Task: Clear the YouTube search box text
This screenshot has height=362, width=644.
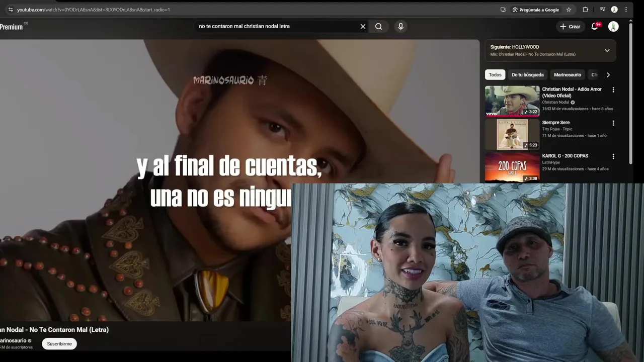Action: pos(363,27)
